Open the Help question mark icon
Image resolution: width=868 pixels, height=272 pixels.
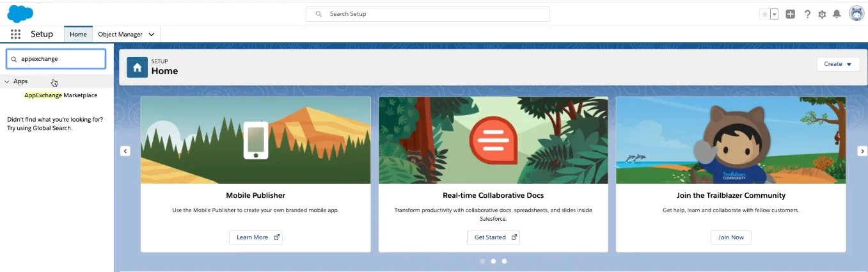point(807,14)
